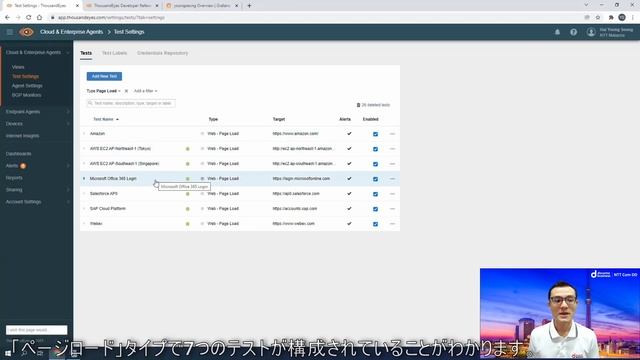
Task: Switch to the Test Labels tab
Action: point(114,53)
